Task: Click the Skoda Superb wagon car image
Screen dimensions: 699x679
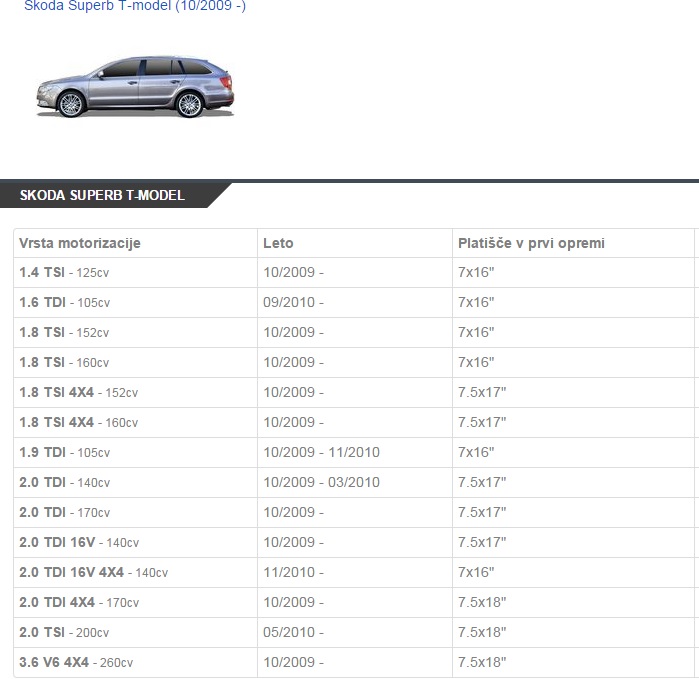Action: click(x=136, y=87)
